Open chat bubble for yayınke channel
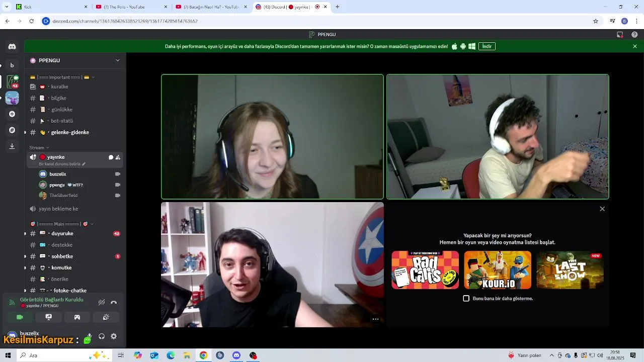The height and width of the screenshot is (362, 644). click(111, 157)
